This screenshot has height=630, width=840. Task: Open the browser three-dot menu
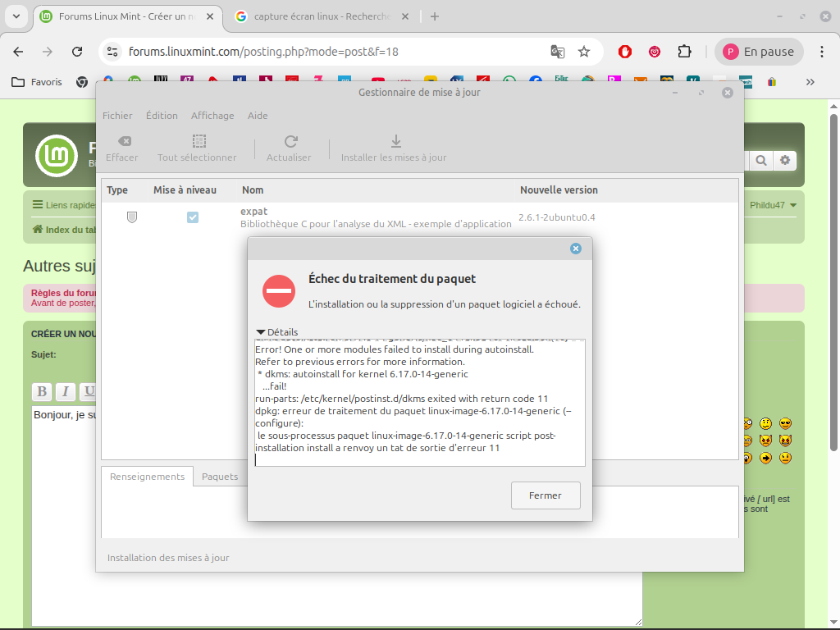pos(822,52)
